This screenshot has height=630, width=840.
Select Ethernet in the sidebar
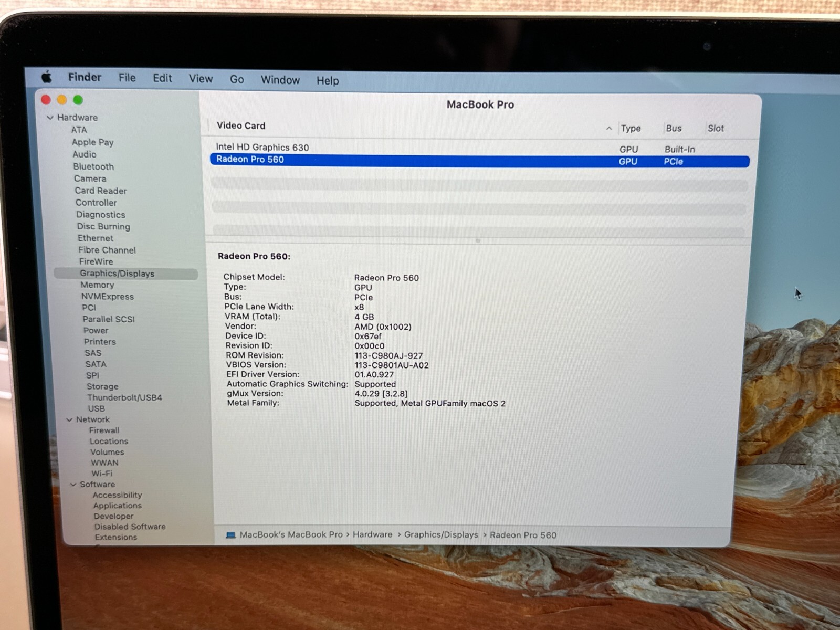(x=96, y=238)
